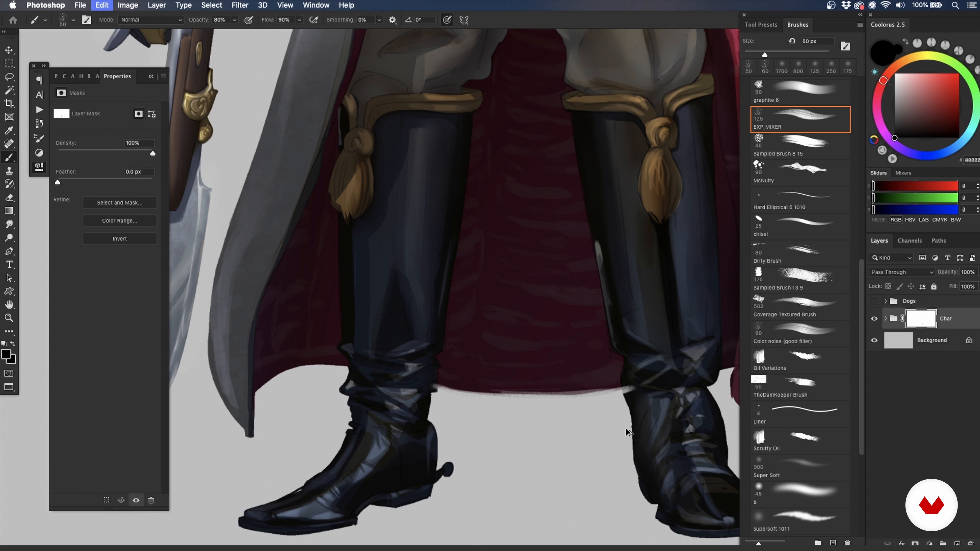
Task: Expand the Dogs layer group
Action: click(886, 301)
